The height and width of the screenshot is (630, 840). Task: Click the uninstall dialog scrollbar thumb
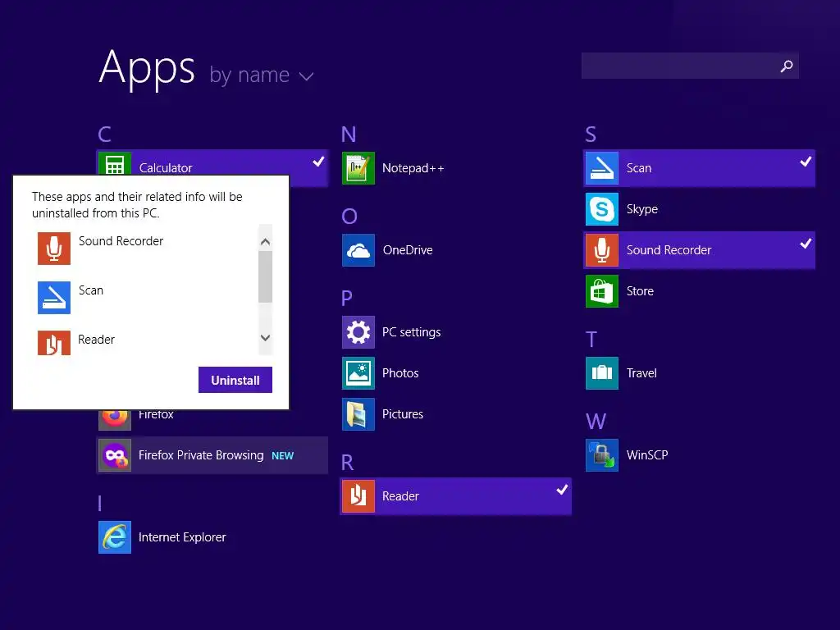point(265,277)
